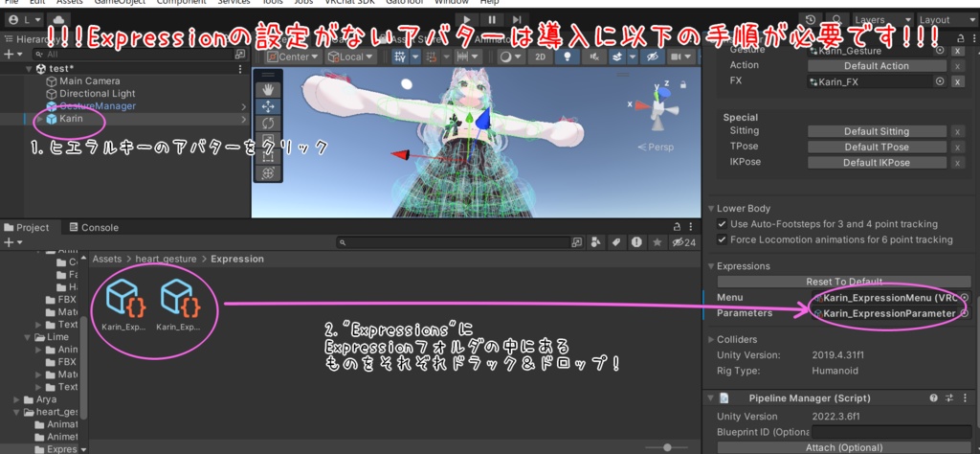Click the global search magnifier icon
The height and width of the screenshot is (454, 980).
[x=835, y=20]
